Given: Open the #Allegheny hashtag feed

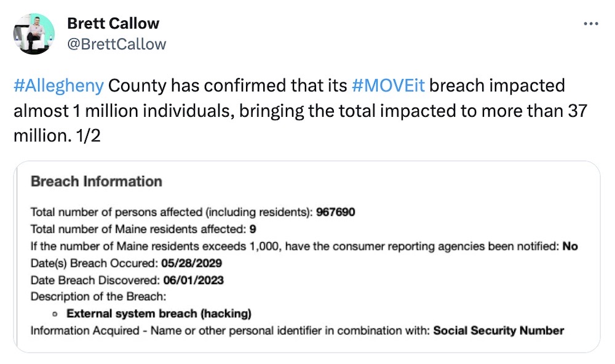Looking at the screenshot, I should click(58, 85).
